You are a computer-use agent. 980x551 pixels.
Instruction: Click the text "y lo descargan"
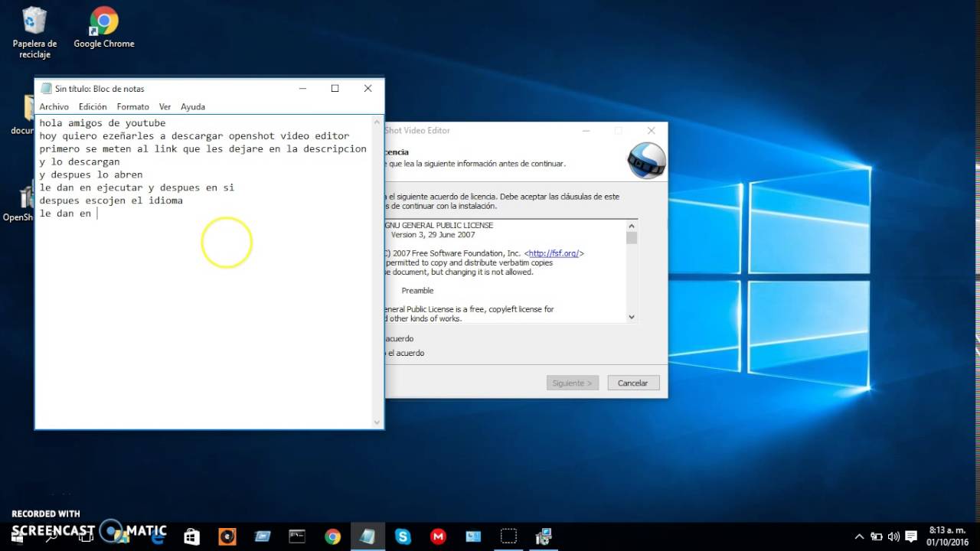pyautogui.click(x=80, y=161)
